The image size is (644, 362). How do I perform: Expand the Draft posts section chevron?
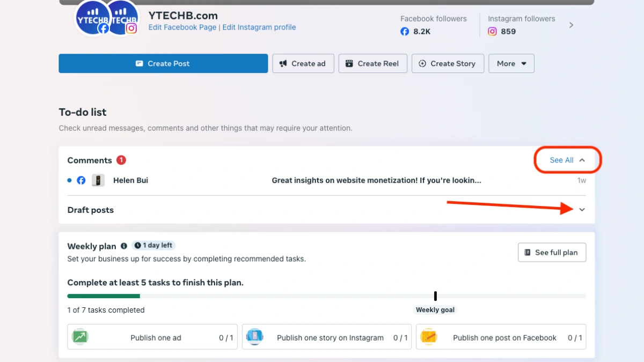[x=582, y=210]
